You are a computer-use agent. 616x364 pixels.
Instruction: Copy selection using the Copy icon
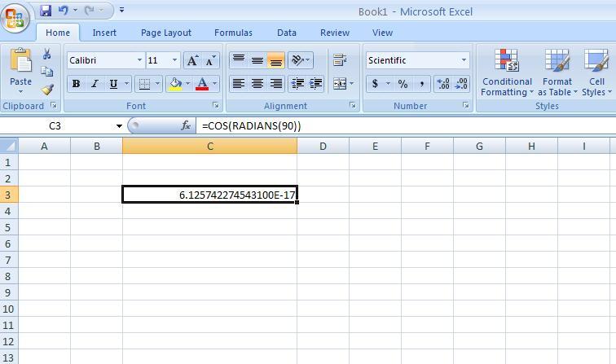point(47,72)
